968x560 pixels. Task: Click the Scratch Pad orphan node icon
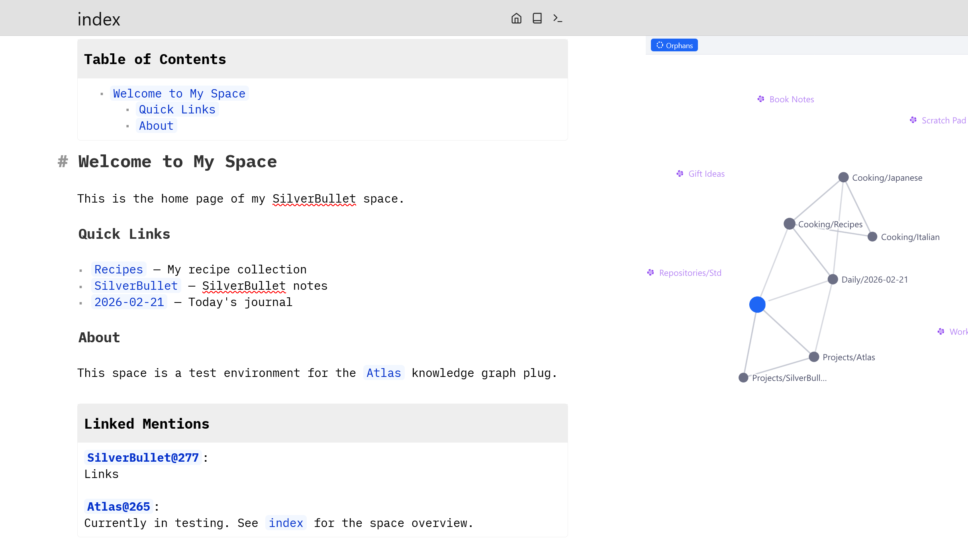913,120
